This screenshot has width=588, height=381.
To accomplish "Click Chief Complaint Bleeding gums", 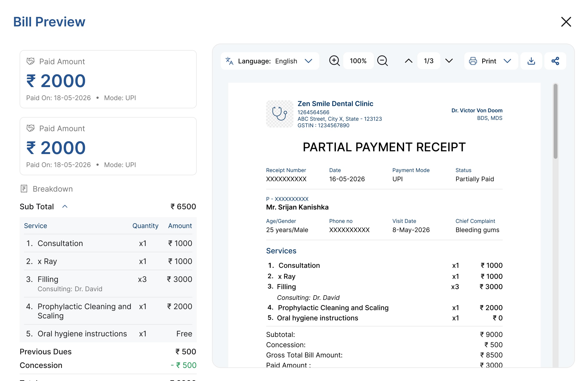I will coord(477,230).
